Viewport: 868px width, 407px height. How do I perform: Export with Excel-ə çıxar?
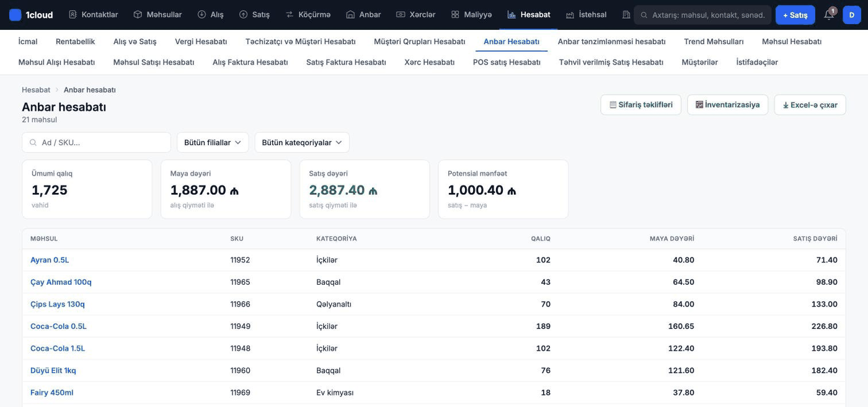pyautogui.click(x=810, y=105)
